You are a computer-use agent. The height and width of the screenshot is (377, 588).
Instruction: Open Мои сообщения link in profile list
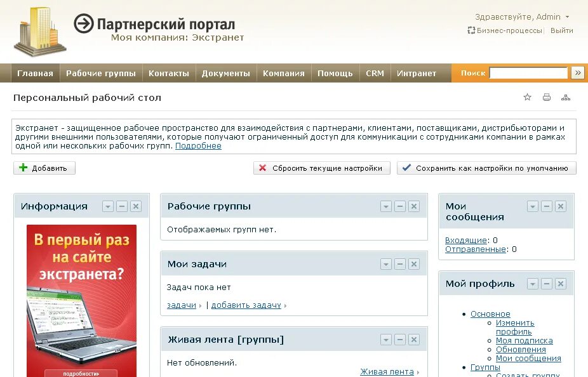pos(528,359)
